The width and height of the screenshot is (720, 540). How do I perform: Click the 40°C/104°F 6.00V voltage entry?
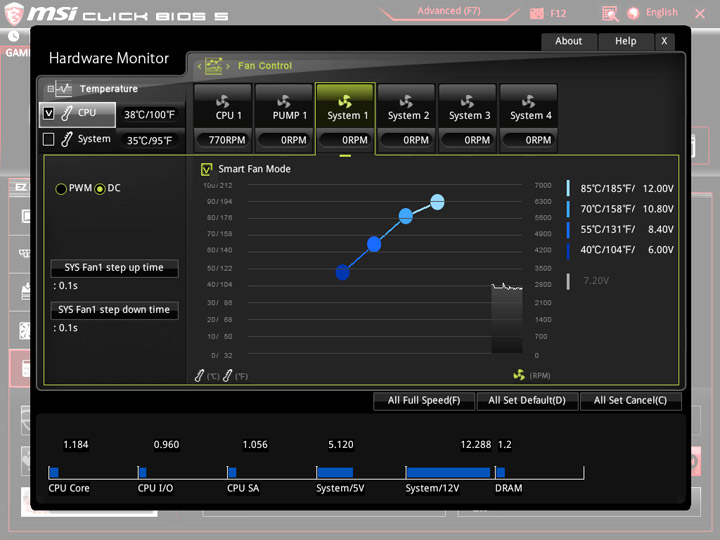pyautogui.click(x=620, y=250)
